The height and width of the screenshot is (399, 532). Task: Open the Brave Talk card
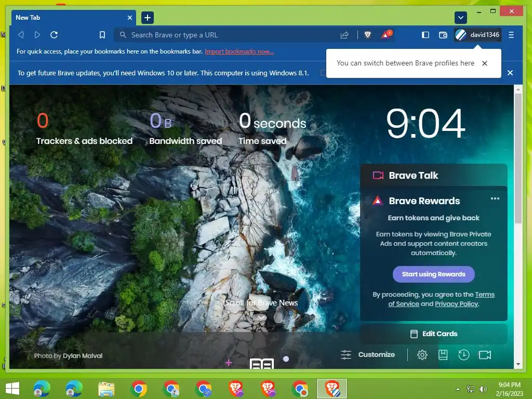pos(434,176)
